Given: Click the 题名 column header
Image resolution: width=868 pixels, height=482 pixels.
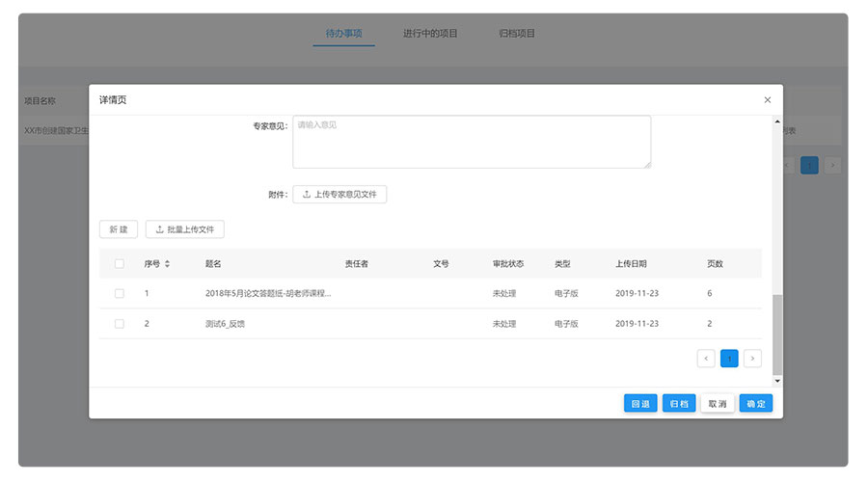Looking at the screenshot, I should pos(213,264).
